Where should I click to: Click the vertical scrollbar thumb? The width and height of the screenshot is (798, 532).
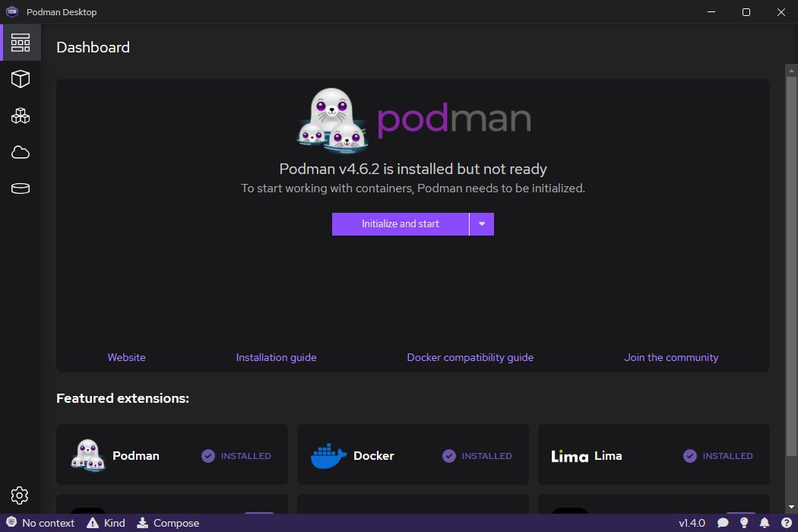pos(791,266)
